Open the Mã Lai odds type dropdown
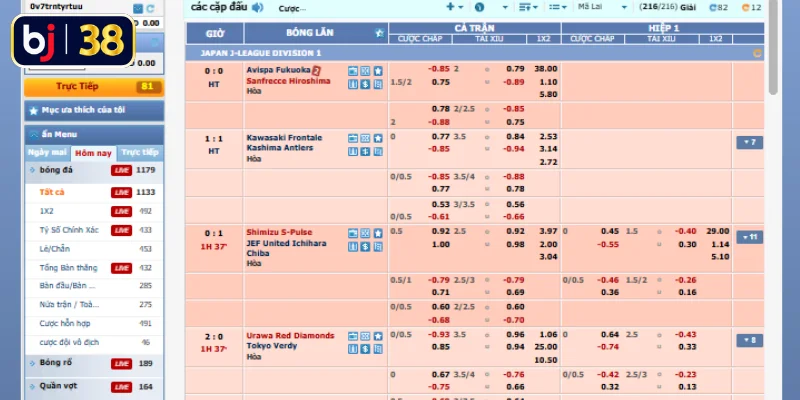Image resolution: width=800 pixels, height=400 pixels. [x=603, y=7]
